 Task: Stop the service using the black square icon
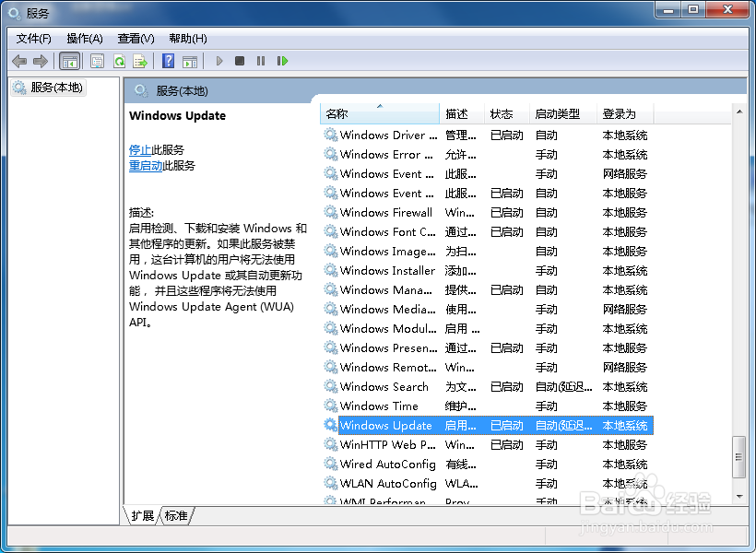(x=239, y=61)
